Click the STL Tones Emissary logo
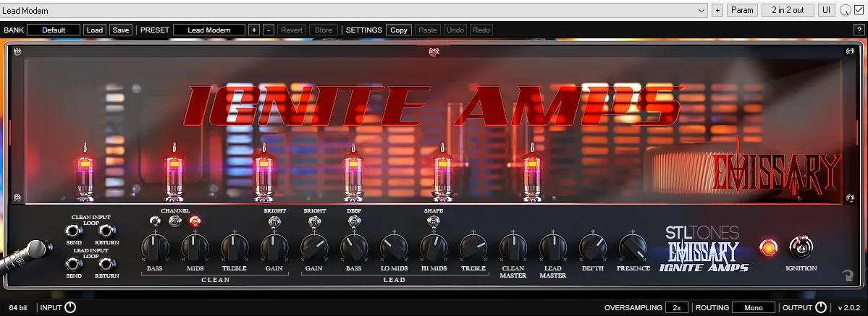 (703, 249)
